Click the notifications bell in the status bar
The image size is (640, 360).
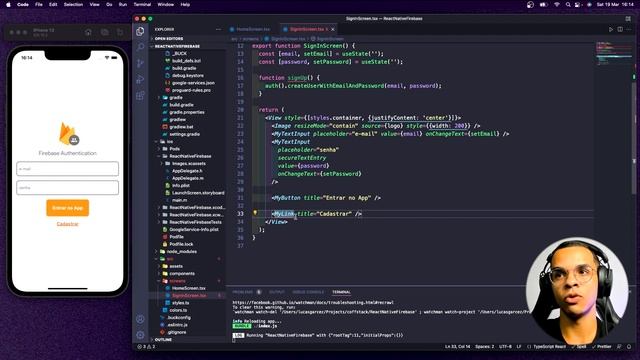tap(629, 347)
